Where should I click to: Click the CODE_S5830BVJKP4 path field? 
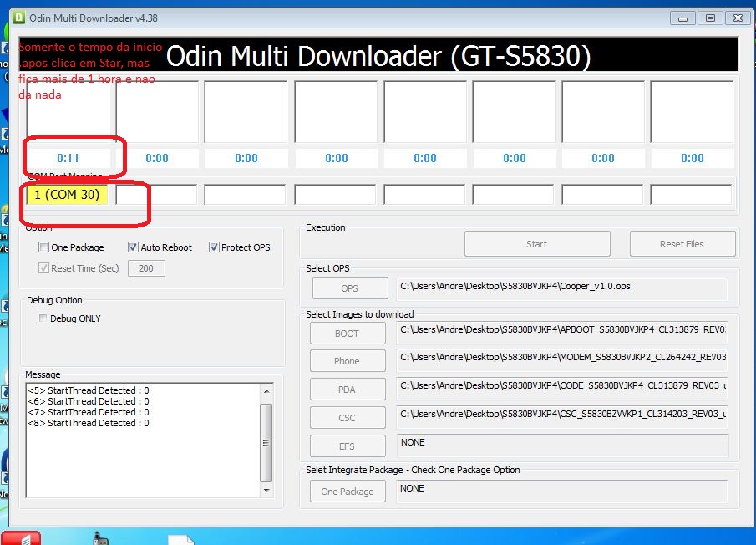pyautogui.click(x=561, y=390)
